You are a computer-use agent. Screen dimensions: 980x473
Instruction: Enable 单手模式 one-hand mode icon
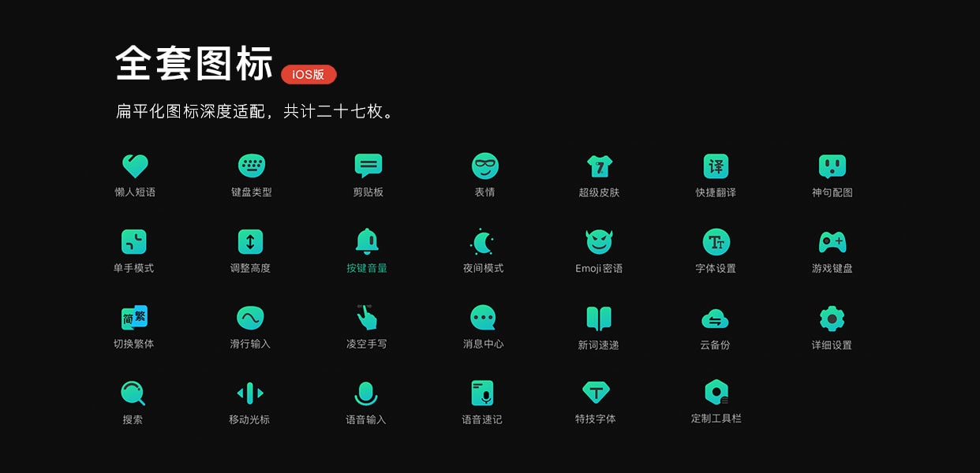[134, 242]
